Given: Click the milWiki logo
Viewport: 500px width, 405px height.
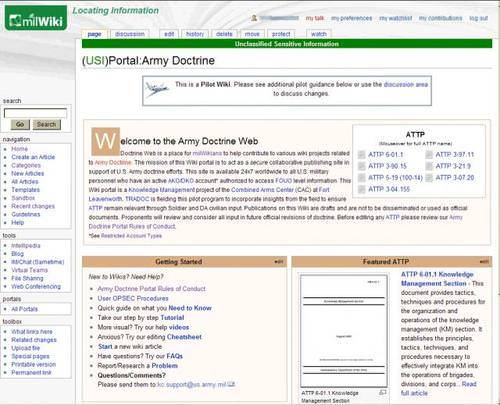Looking at the screenshot, I should point(36,18).
